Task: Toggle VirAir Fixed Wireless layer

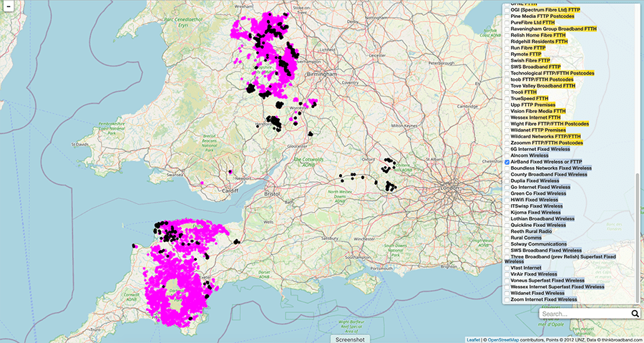Action: point(507,274)
